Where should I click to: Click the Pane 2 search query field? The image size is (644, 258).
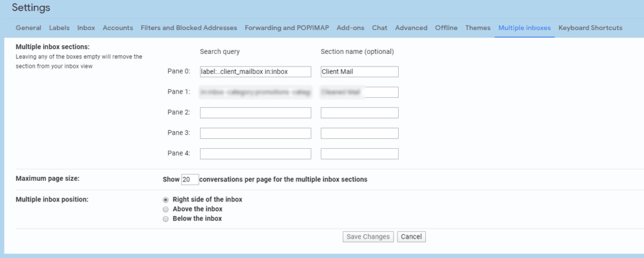pyautogui.click(x=255, y=113)
